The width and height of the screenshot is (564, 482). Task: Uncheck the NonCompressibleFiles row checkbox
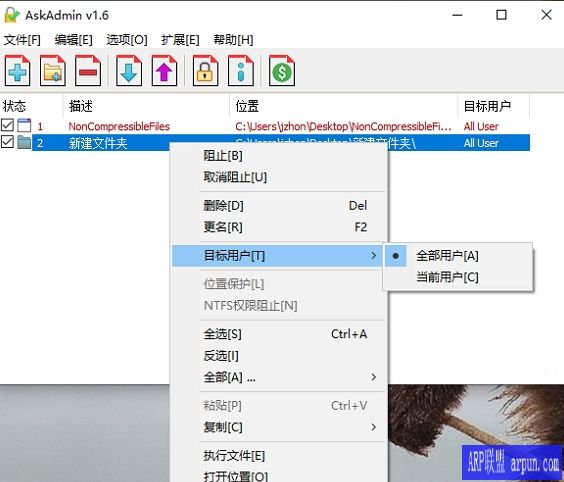click(7, 125)
